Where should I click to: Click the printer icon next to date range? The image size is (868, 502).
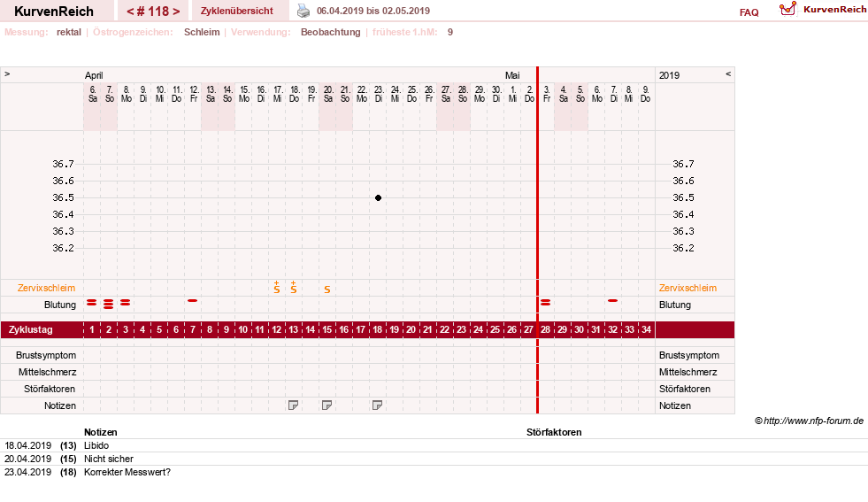point(303,11)
